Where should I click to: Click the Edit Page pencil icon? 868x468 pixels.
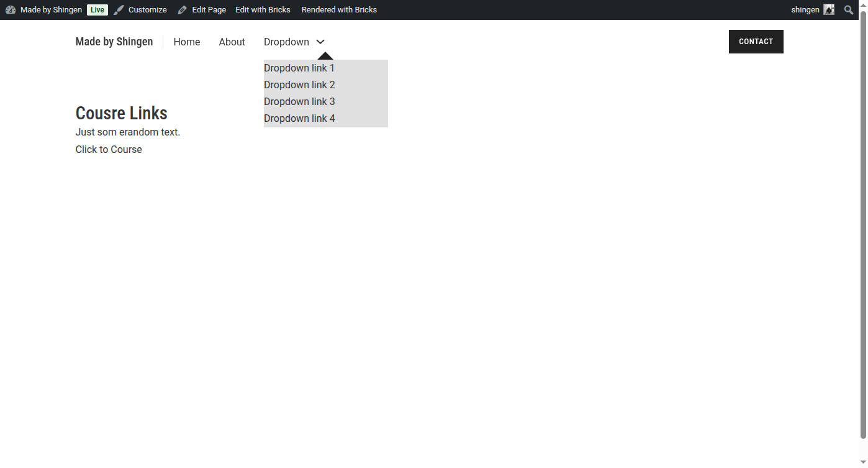[182, 10]
